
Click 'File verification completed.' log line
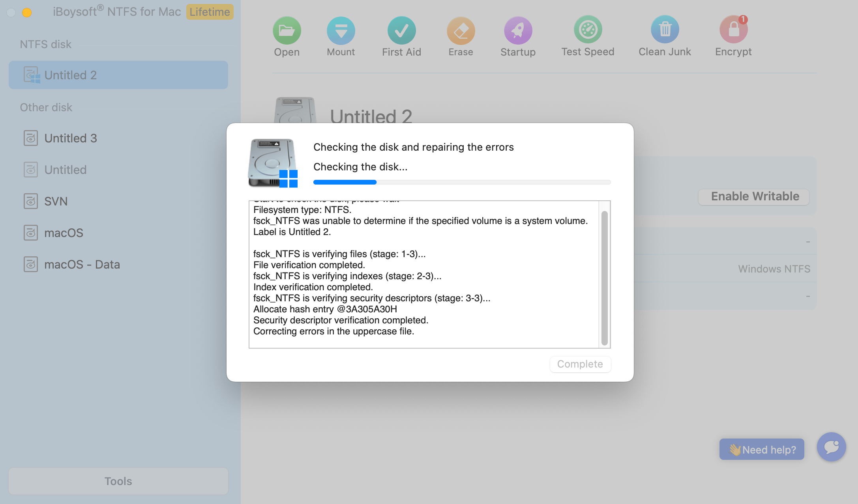[x=309, y=265]
